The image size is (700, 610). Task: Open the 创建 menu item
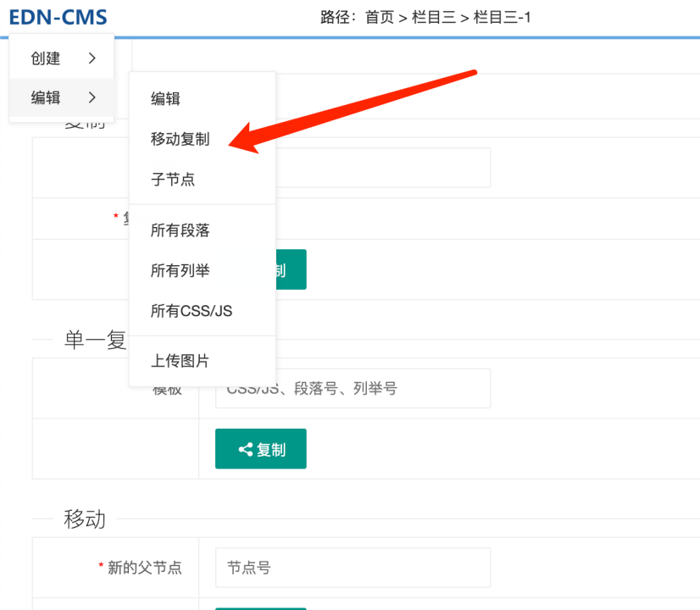click(x=46, y=58)
